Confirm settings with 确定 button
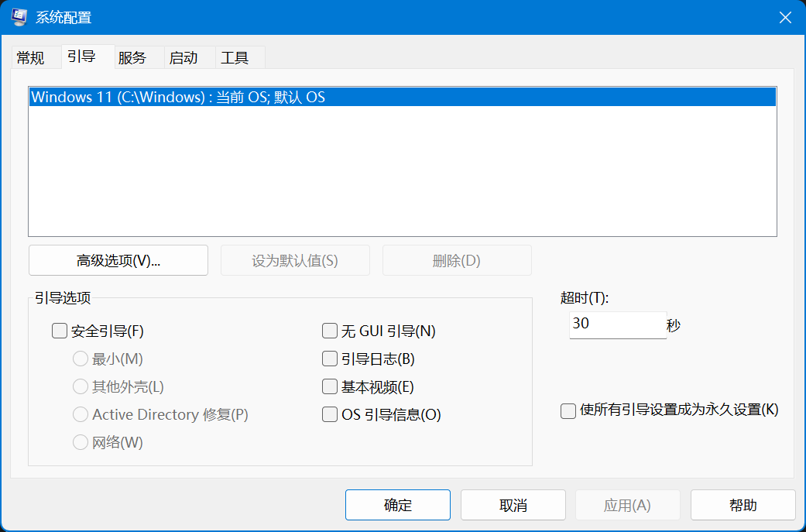This screenshot has width=806, height=532. pyautogui.click(x=397, y=505)
